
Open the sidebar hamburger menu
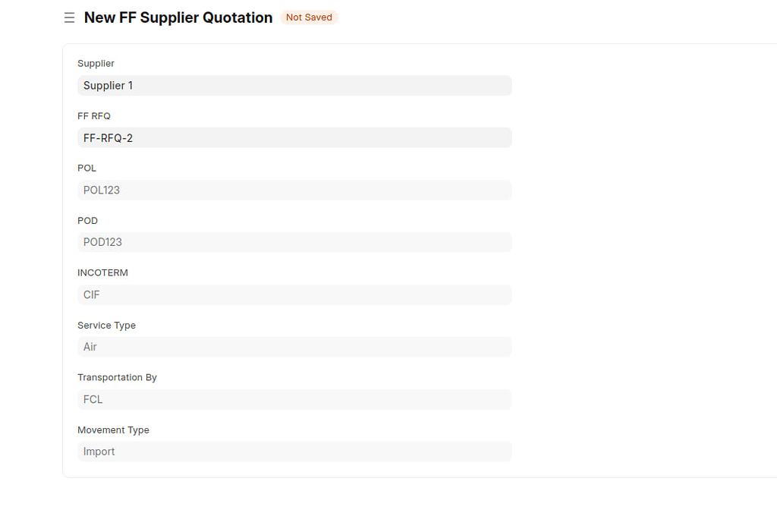click(69, 17)
